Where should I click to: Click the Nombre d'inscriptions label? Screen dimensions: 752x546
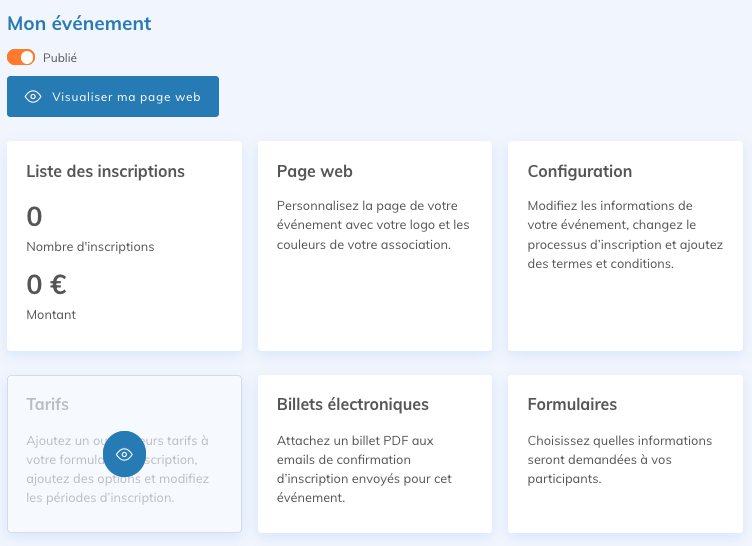(x=90, y=246)
